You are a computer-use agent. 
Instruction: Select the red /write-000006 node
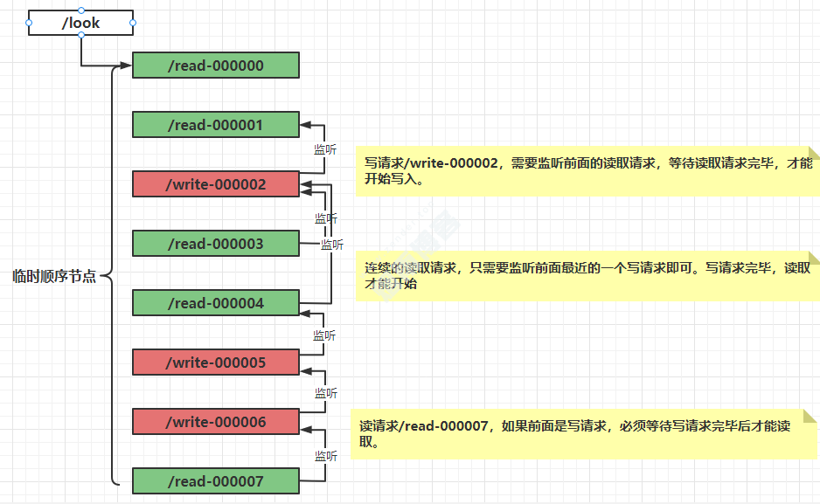[x=215, y=422]
